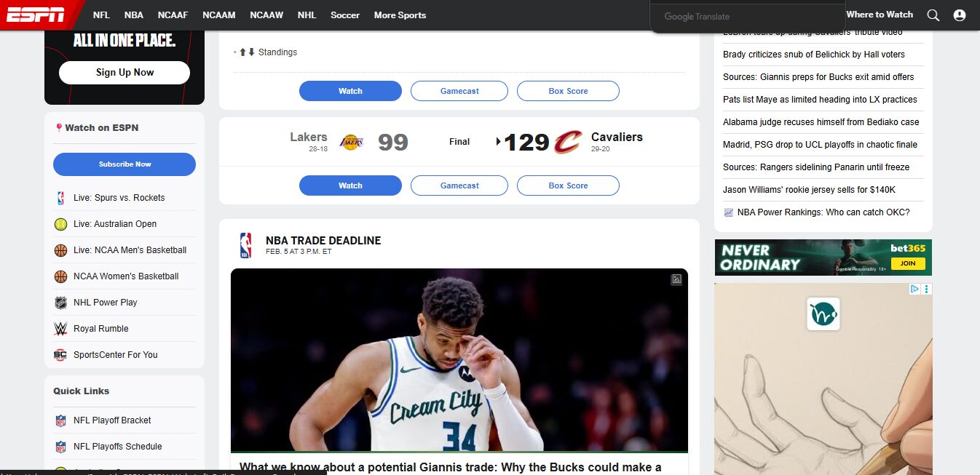The height and width of the screenshot is (475, 980).
Task: Open the search magnifier icon
Action: (933, 15)
